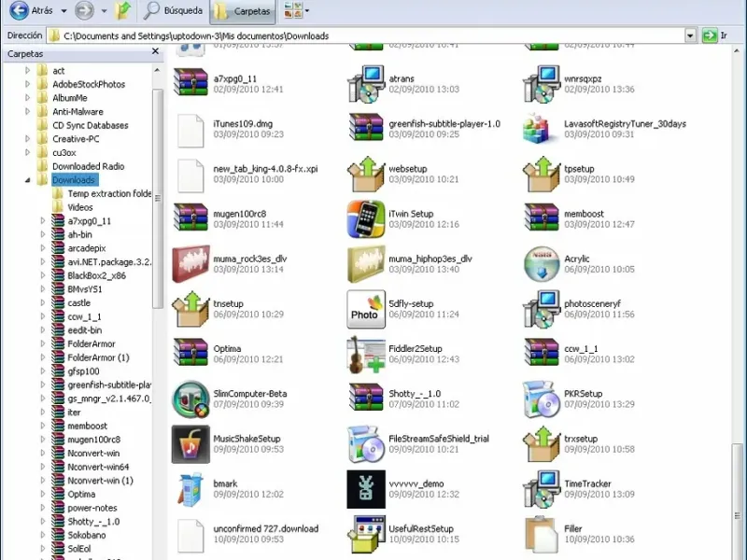The height and width of the screenshot is (560, 747).
Task: Select Fiddler2Setup violin icon
Action: pos(366,355)
